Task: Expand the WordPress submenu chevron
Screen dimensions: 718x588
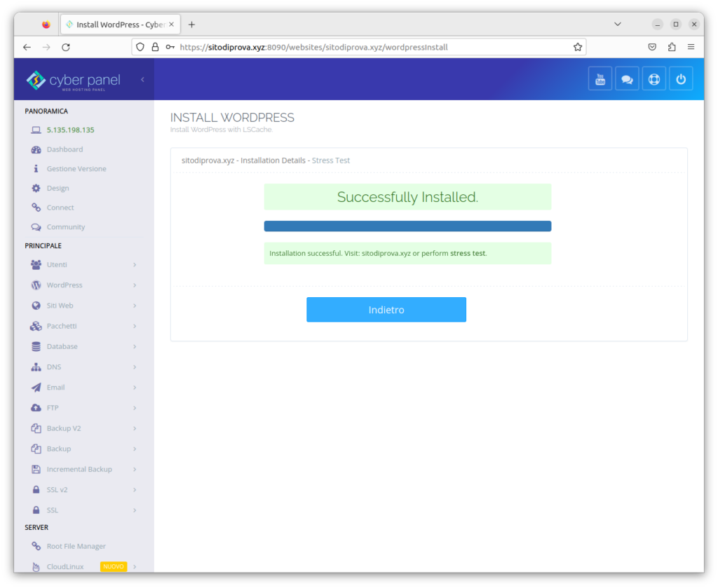Action: point(135,285)
